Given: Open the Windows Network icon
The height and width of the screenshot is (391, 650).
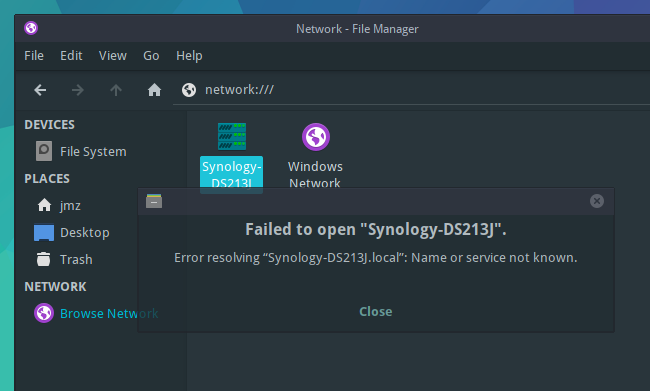Looking at the screenshot, I should (316, 137).
